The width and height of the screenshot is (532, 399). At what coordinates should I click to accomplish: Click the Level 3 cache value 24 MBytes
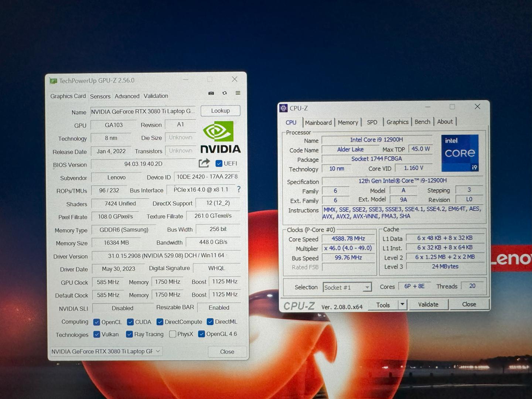pyautogui.click(x=445, y=266)
